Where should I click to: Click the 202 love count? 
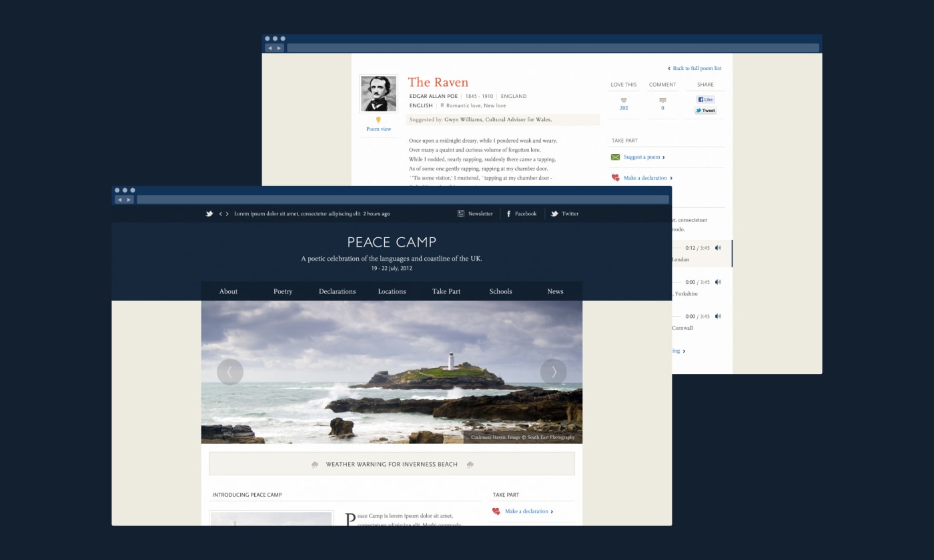click(624, 108)
